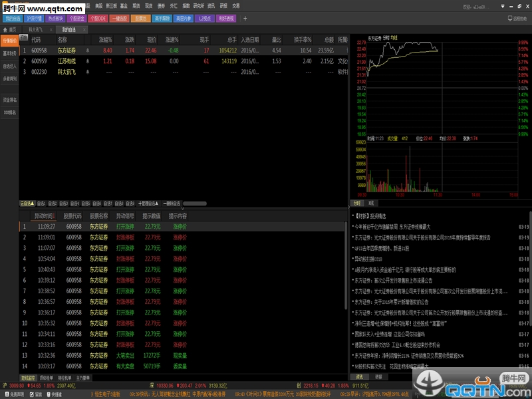This screenshot has width=532, height=399.
Task: Open the 我的自选 toolbar button
Action: 13,19
